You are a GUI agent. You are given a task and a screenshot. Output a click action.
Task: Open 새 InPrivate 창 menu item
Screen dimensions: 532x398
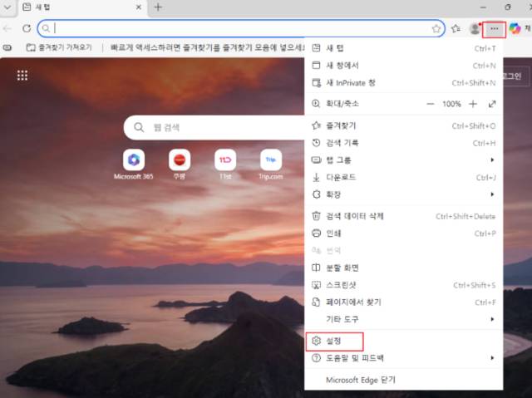404,83
